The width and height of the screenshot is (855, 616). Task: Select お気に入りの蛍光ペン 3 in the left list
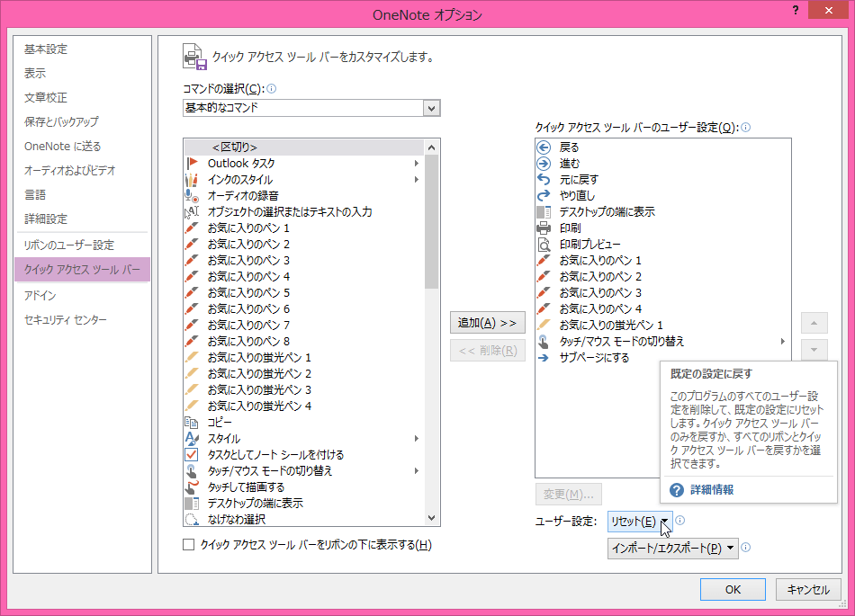(x=303, y=389)
